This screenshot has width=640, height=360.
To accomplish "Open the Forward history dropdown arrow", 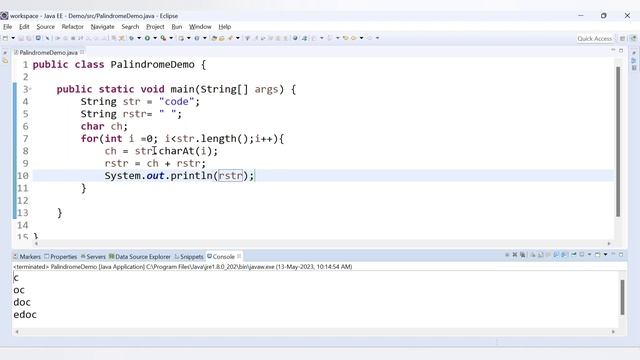I will click(377, 38).
